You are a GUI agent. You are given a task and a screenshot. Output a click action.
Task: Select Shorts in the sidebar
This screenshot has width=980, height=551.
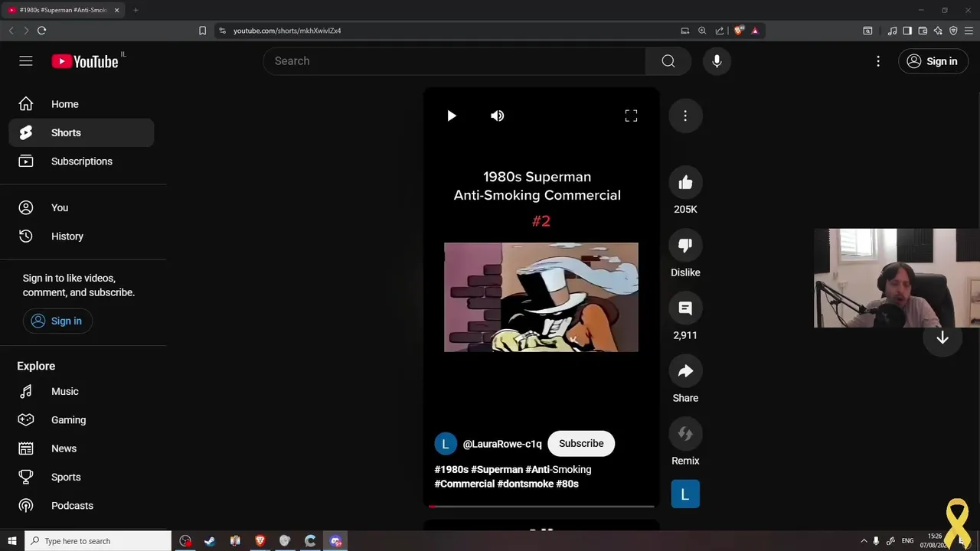click(82, 132)
